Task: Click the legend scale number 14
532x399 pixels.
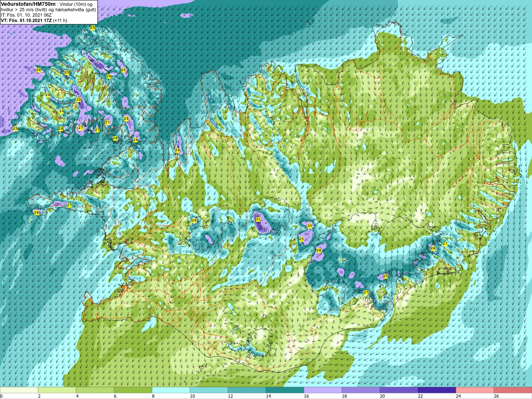Action: pos(268,396)
